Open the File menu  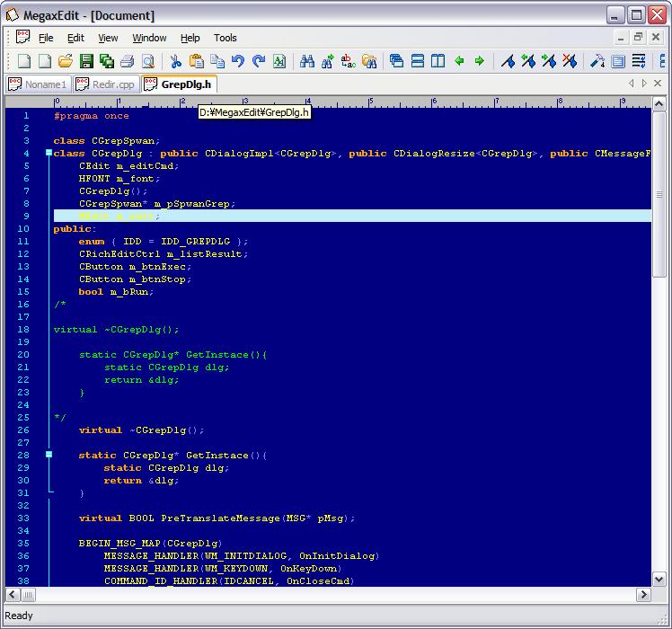[x=46, y=38]
